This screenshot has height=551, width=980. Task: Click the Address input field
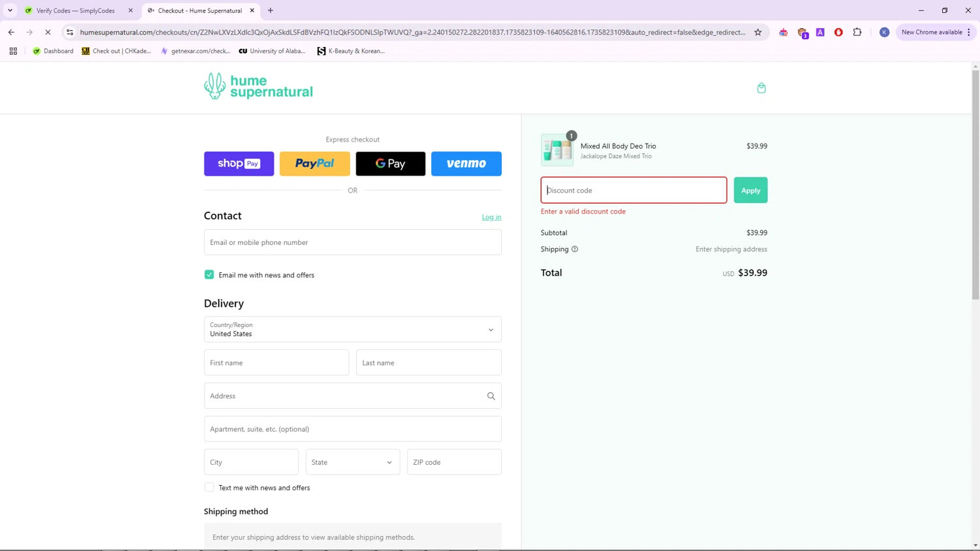click(353, 396)
